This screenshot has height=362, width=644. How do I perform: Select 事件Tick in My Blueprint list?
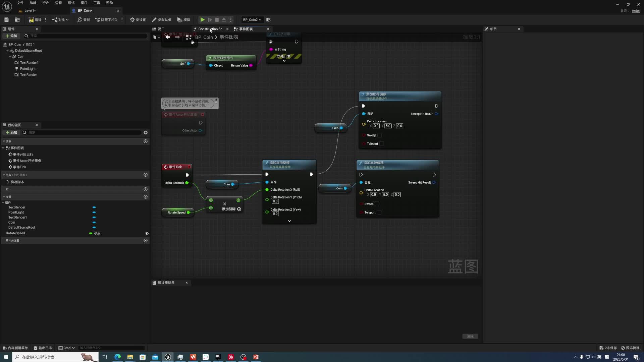coord(19,167)
